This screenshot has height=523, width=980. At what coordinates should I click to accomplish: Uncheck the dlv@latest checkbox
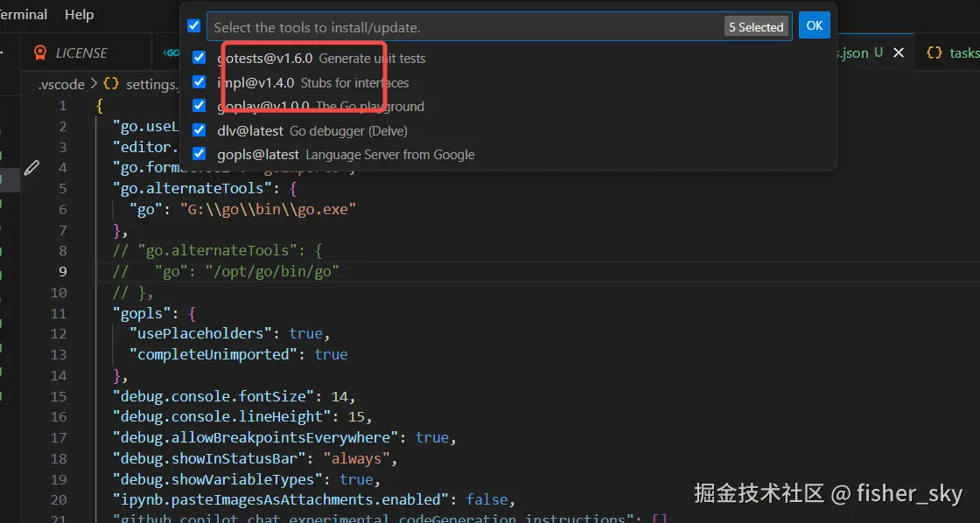click(x=199, y=130)
